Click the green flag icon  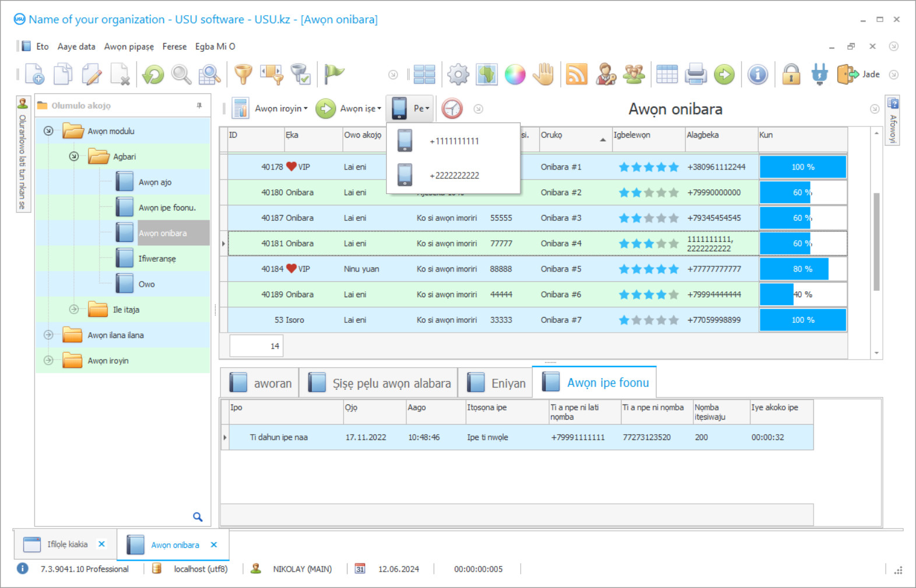pyautogui.click(x=334, y=74)
